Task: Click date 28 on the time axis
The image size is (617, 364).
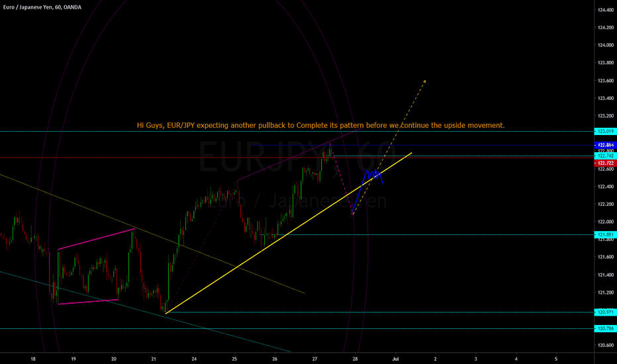Action: [355, 359]
